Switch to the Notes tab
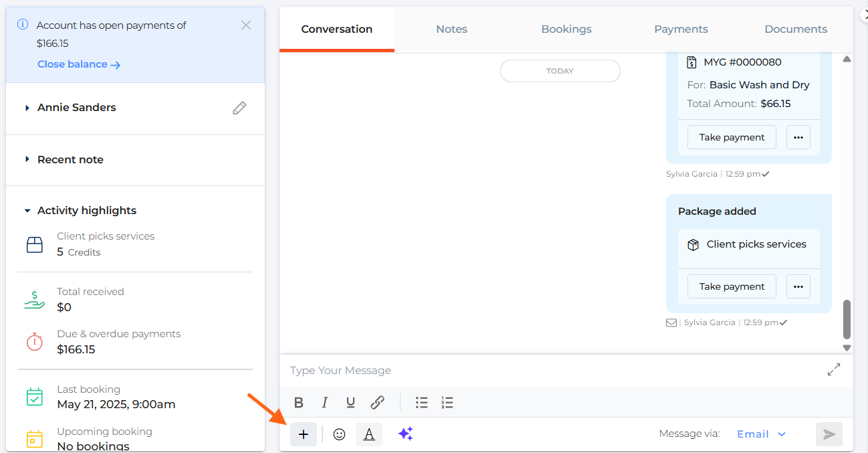The width and height of the screenshot is (868, 453). (x=451, y=29)
